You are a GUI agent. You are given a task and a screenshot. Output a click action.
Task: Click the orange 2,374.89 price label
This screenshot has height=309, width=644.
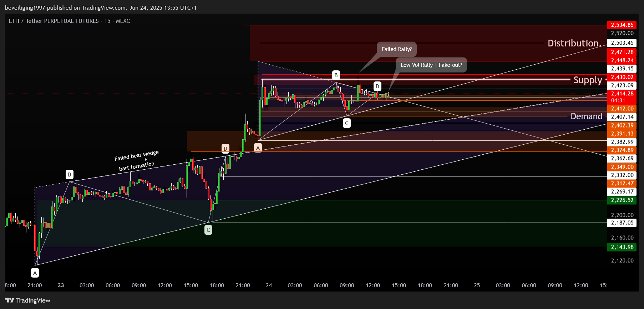(622, 150)
